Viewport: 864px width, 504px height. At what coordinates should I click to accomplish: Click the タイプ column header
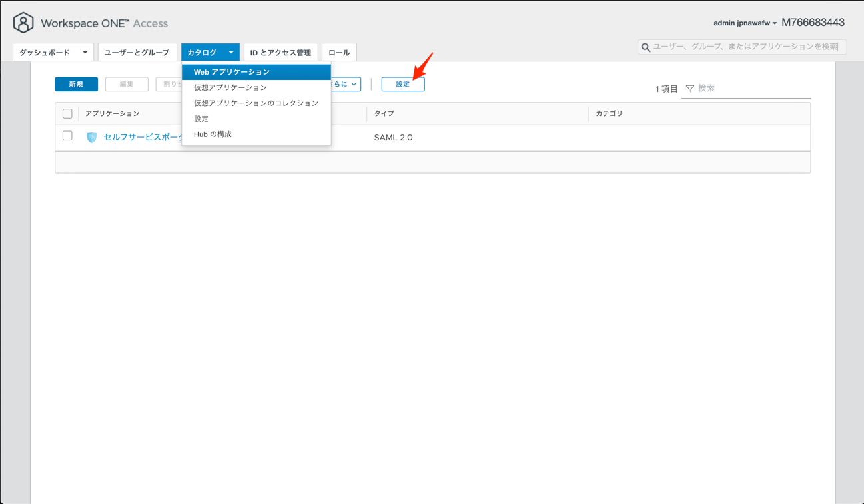coord(384,114)
